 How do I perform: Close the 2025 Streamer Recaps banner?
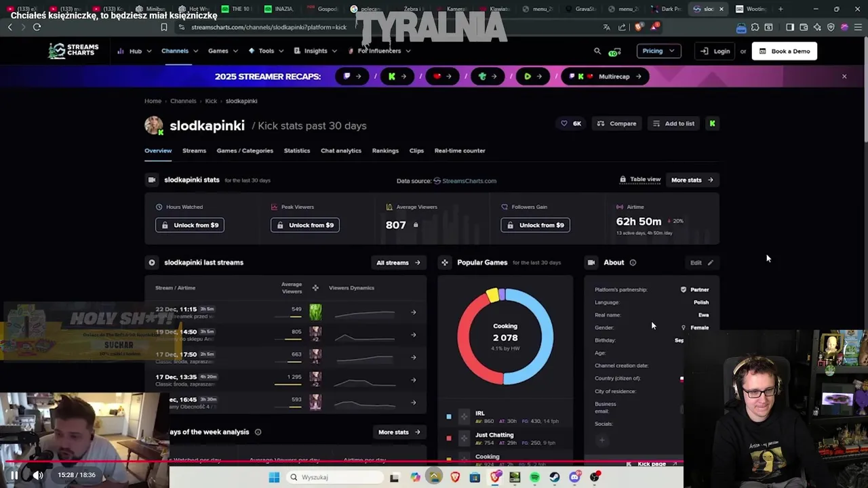[x=844, y=77]
